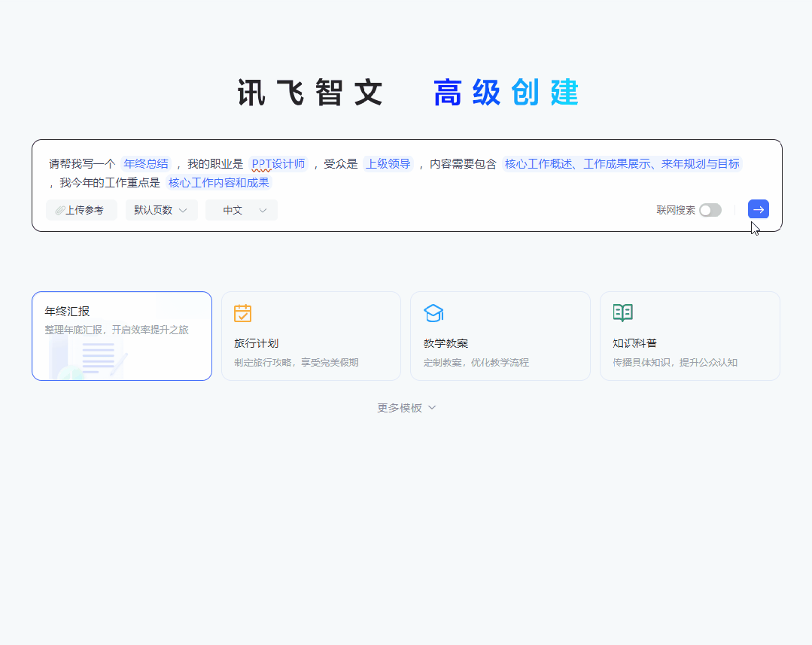The width and height of the screenshot is (812, 645).
Task: Click 制定旅行攻略，享受完美假期 description
Action: pos(297,362)
